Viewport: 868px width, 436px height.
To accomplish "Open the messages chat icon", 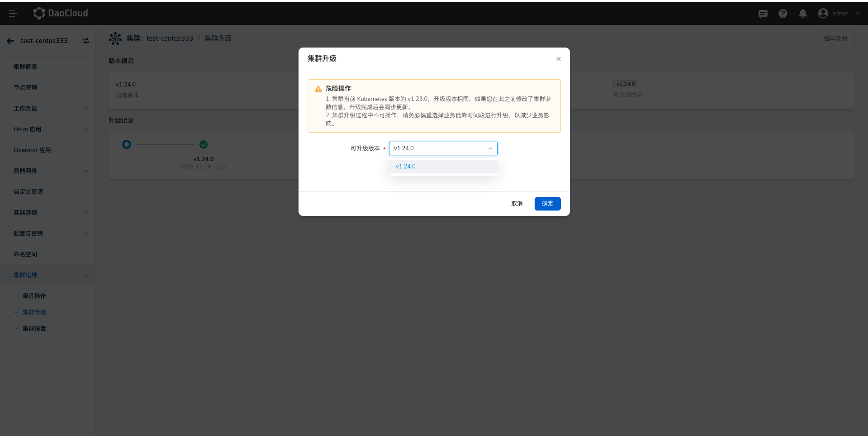I will [x=763, y=14].
